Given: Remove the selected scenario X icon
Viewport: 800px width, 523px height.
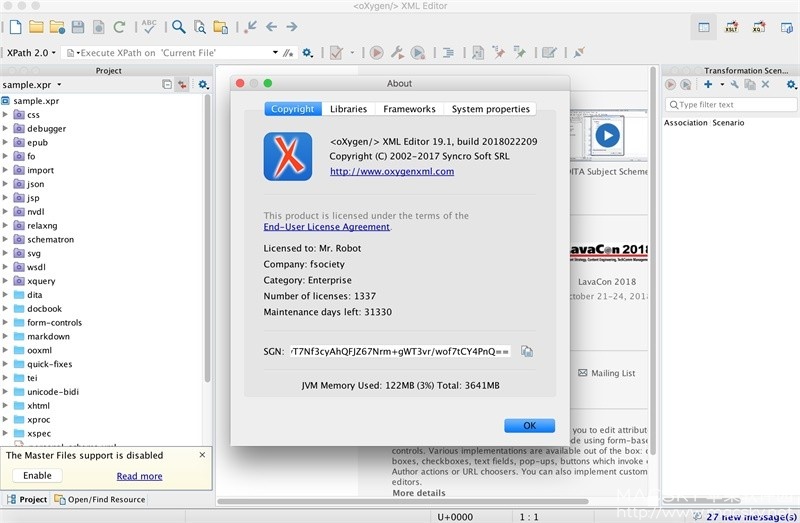Looking at the screenshot, I should (x=765, y=84).
